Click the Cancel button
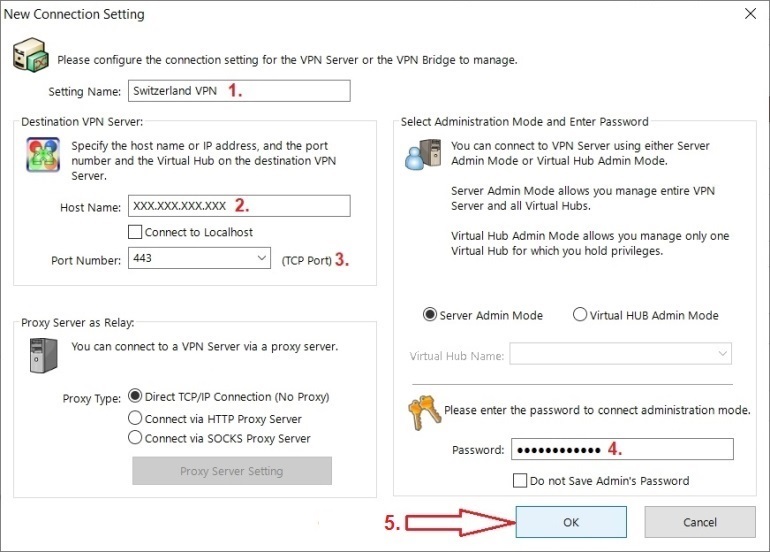770x552 pixels. click(699, 521)
